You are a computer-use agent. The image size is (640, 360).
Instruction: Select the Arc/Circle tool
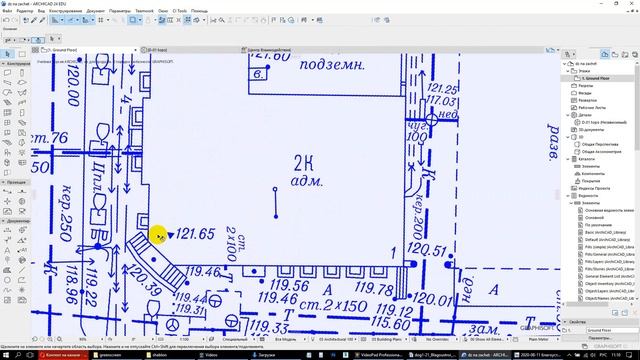coord(7,280)
